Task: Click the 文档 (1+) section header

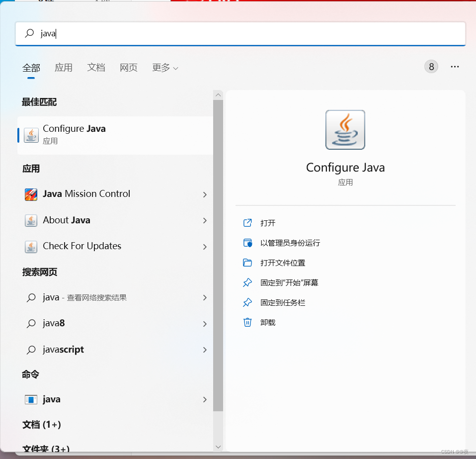Action: [42, 425]
